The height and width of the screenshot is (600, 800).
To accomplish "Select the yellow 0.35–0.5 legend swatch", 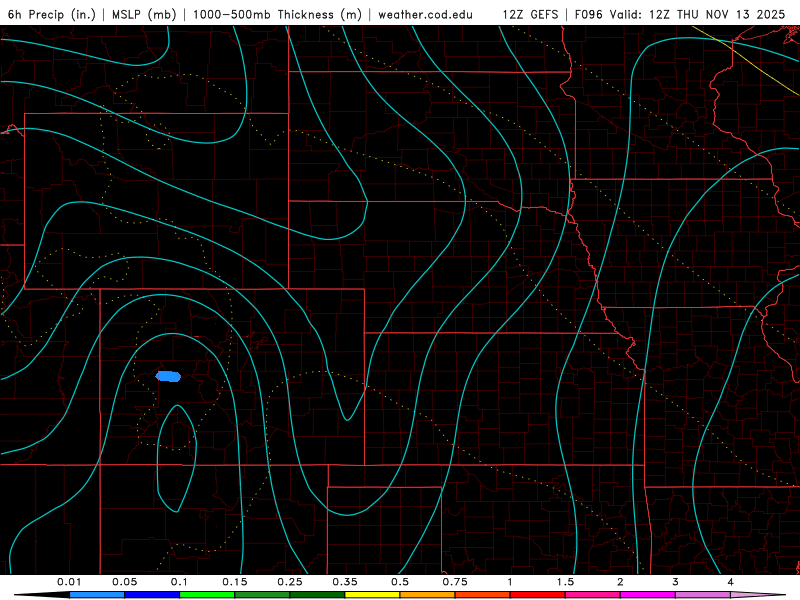I will (372, 595).
